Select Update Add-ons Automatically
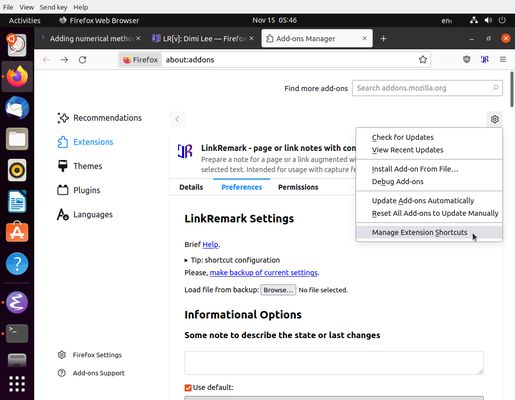The image size is (515, 400). [429, 201]
